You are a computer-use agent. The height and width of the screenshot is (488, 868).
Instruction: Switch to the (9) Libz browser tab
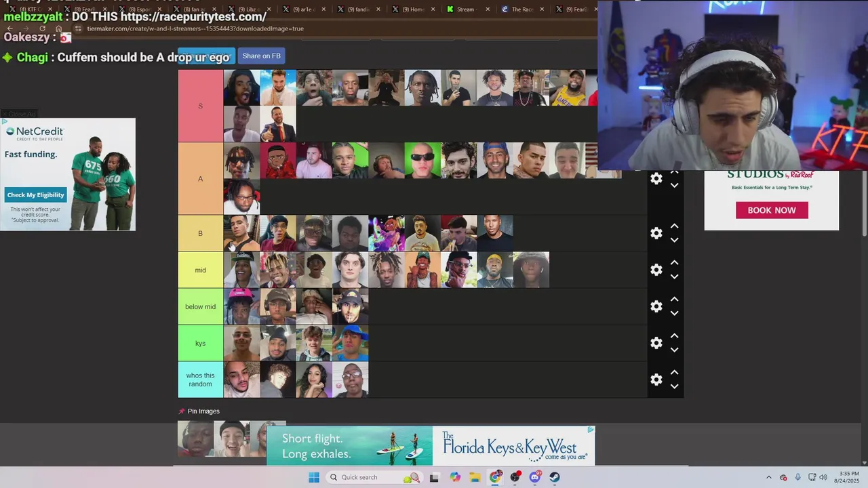[x=250, y=9]
